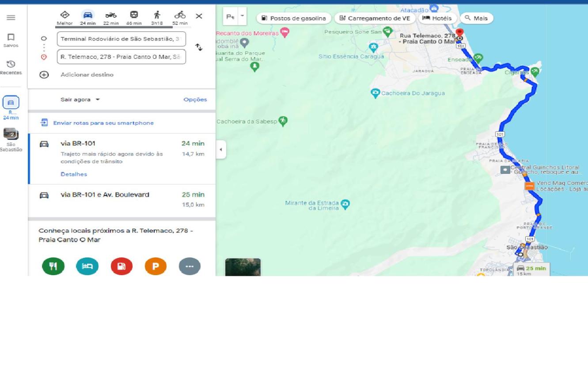Image resolution: width=588 pixels, height=376 pixels.
Task: Open the hamburger main menu
Action: [x=11, y=18]
